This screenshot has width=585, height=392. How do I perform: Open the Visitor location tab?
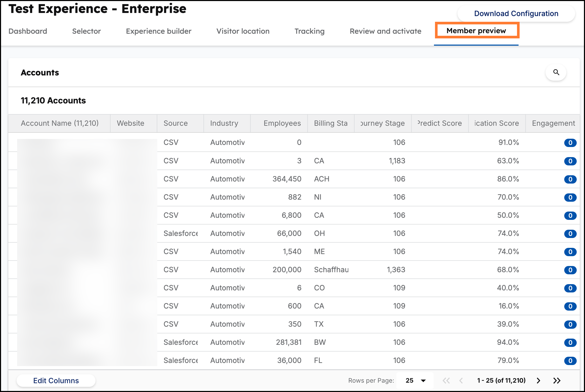pyautogui.click(x=243, y=31)
